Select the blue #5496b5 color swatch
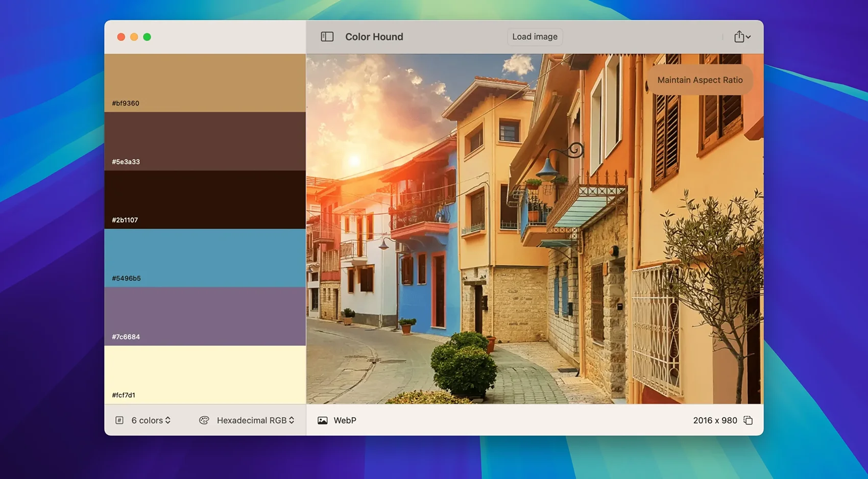The image size is (868, 479). pos(205,258)
